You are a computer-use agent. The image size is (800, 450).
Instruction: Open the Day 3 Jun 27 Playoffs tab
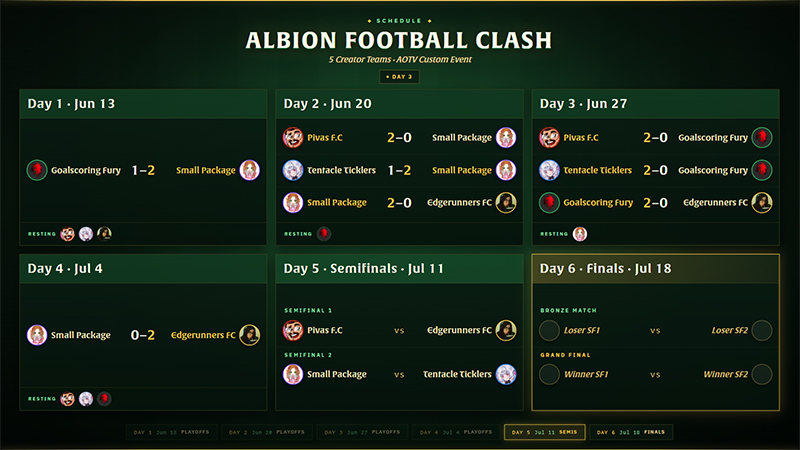point(362,432)
